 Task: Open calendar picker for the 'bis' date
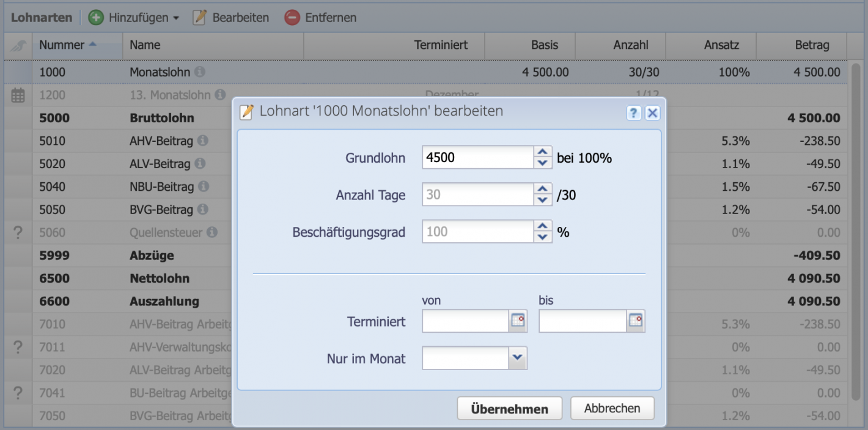pyautogui.click(x=636, y=321)
